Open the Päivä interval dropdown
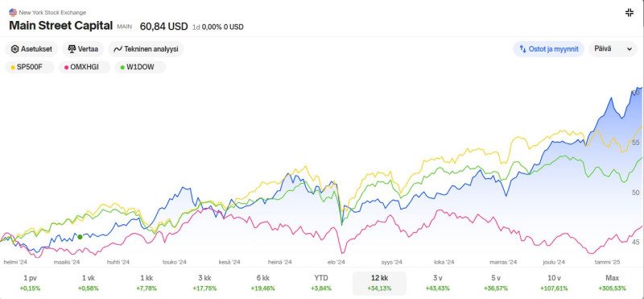644x299 pixels. point(613,49)
